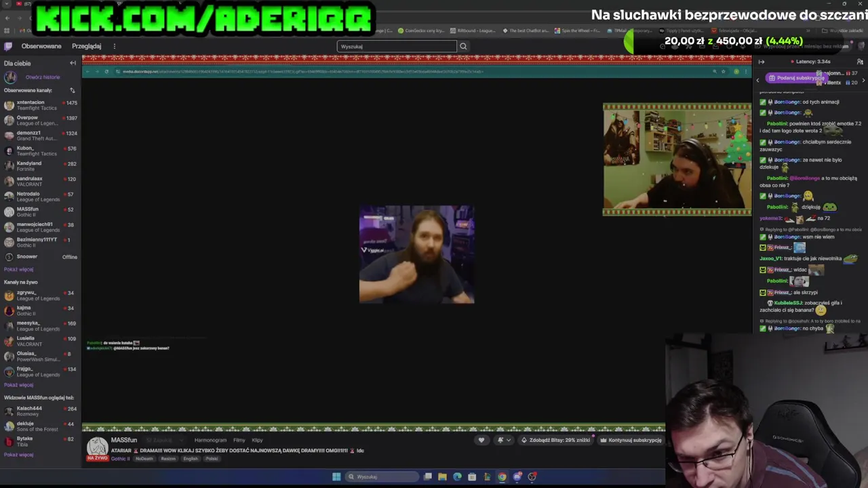Open Microsoft Edge from taskbar

click(457, 476)
